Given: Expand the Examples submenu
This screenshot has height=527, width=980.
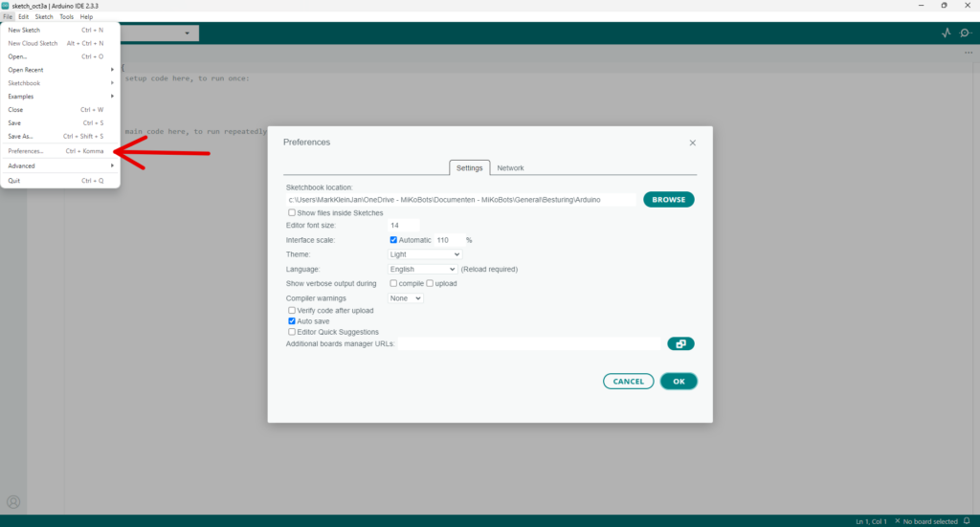Looking at the screenshot, I should pyautogui.click(x=60, y=97).
